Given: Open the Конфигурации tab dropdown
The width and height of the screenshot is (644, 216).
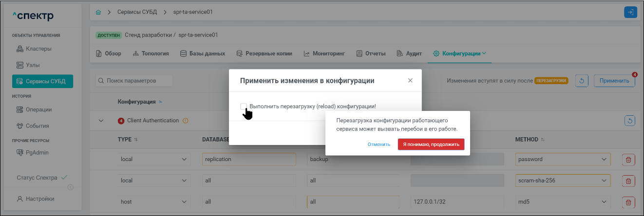Looking at the screenshot, I should point(459,54).
